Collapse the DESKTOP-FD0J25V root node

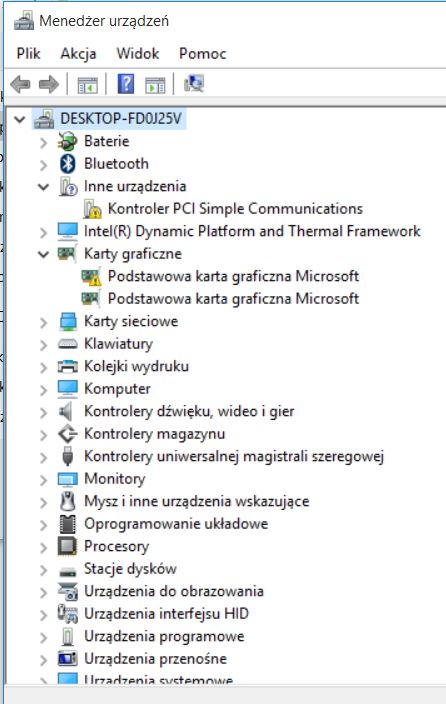20,119
